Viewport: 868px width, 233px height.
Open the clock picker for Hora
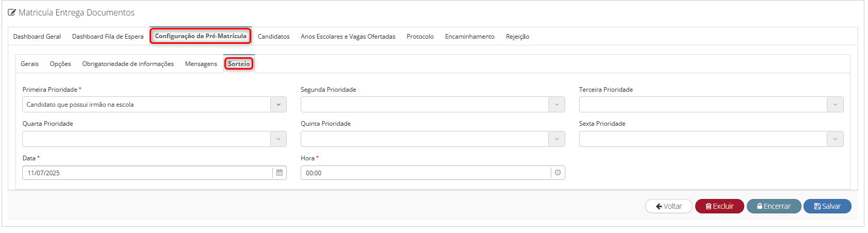pos(558,173)
